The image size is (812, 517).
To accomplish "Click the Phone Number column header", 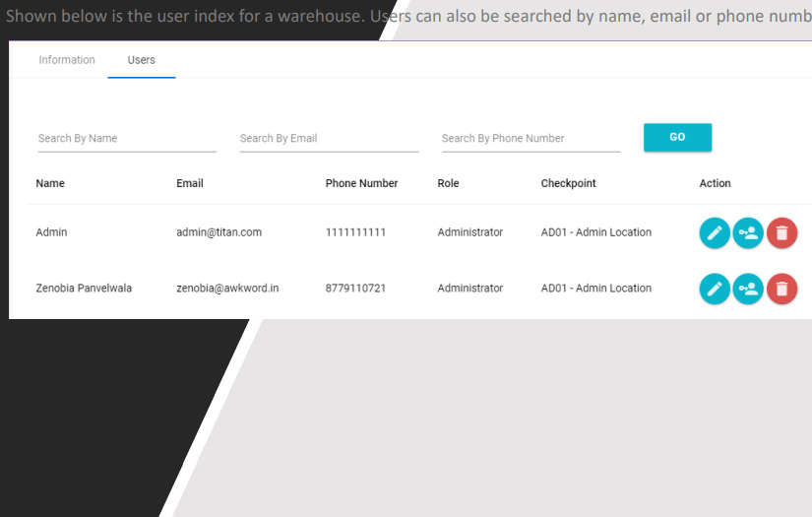I will [361, 183].
